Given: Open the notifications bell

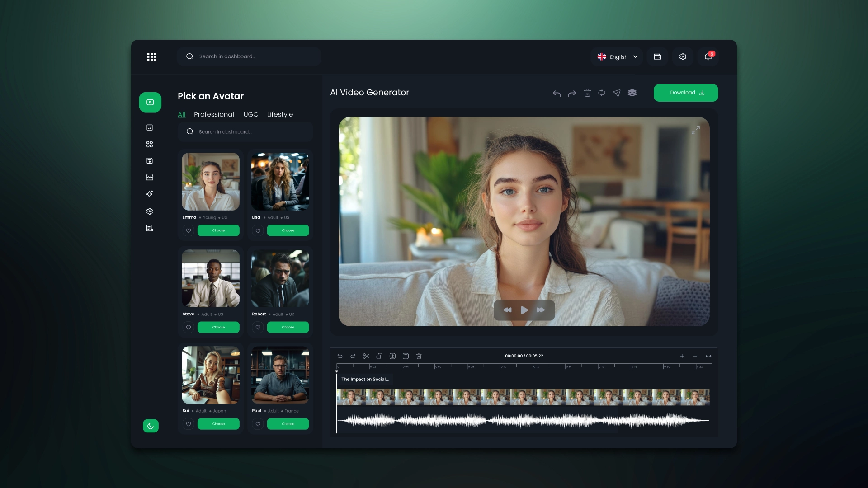Looking at the screenshot, I should pyautogui.click(x=708, y=56).
